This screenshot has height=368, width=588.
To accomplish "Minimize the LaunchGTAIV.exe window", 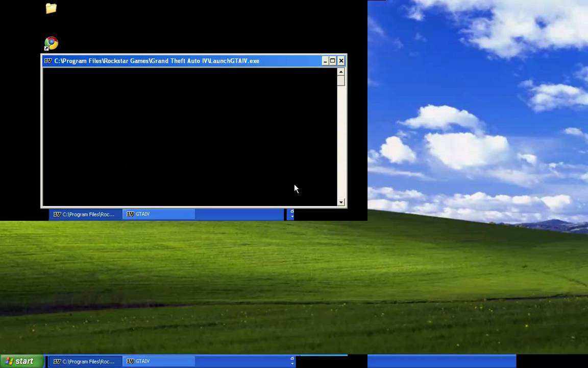I will 325,61.
